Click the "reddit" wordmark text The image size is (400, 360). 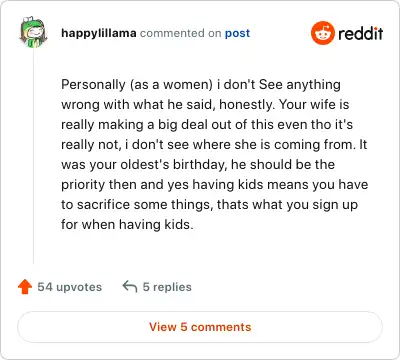(360, 33)
